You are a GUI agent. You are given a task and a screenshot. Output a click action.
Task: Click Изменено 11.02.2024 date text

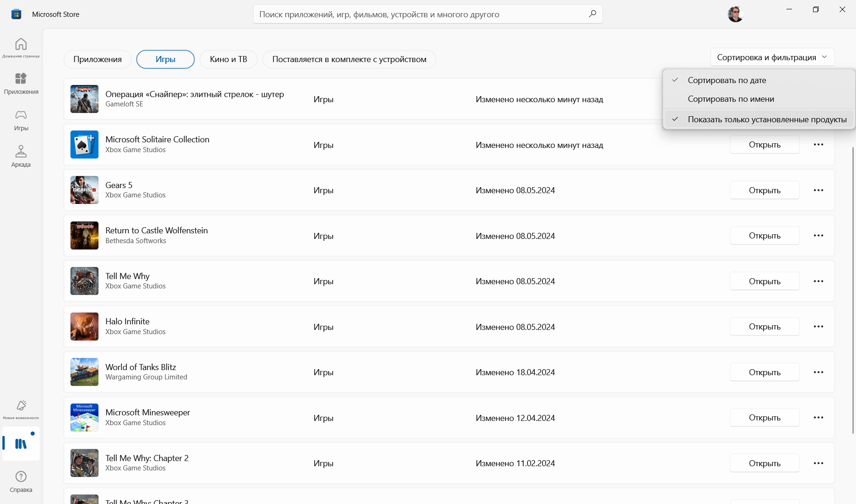tap(515, 463)
